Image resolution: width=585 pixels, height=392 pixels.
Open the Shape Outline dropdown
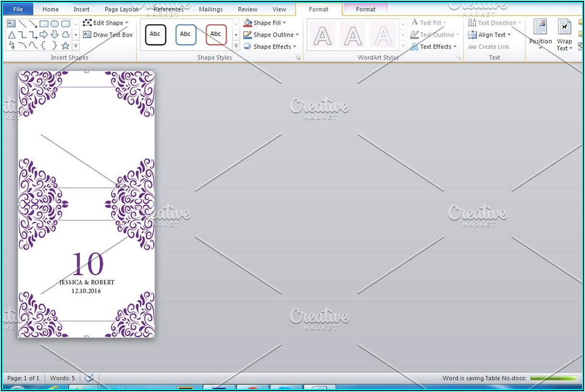click(x=297, y=35)
